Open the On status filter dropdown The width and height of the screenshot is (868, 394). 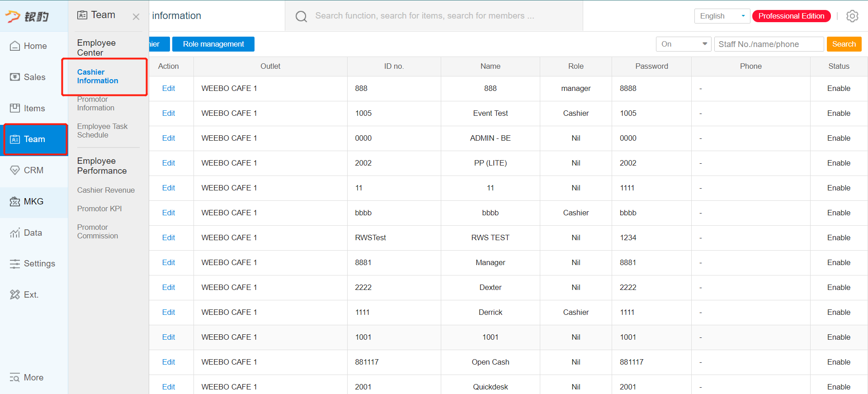pos(684,44)
